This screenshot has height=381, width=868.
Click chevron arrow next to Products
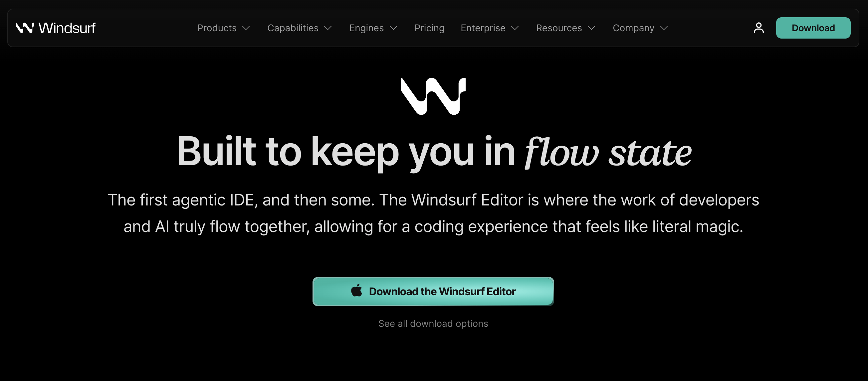click(x=246, y=28)
